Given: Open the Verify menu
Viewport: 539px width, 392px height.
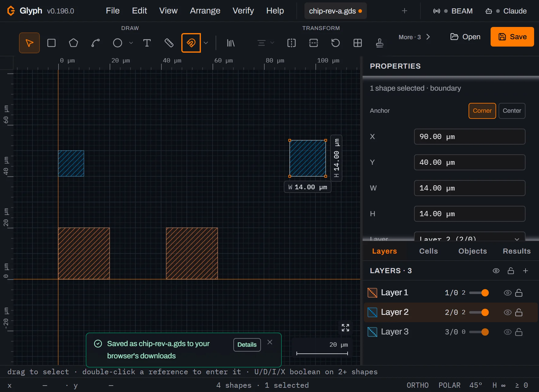Looking at the screenshot, I should (243, 11).
